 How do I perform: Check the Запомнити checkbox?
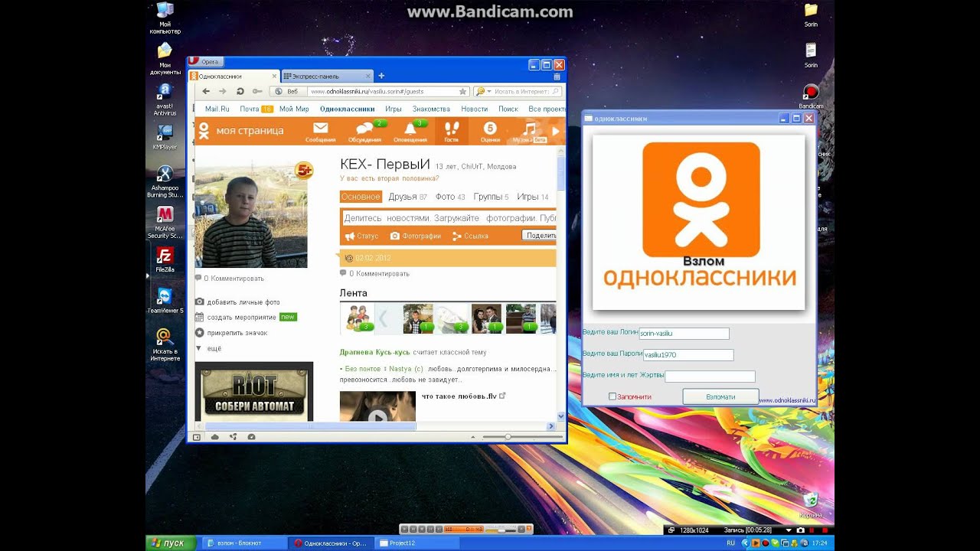[612, 396]
